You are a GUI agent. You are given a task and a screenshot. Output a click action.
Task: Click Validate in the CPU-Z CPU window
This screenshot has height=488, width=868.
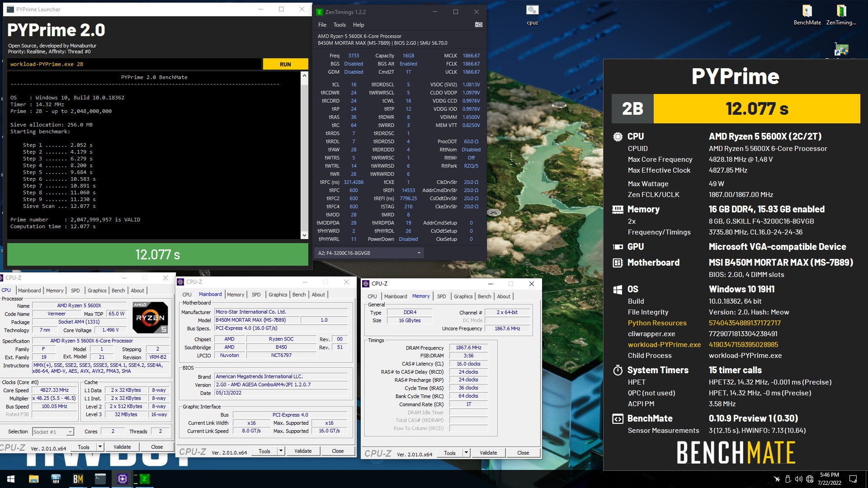(x=122, y=447)
